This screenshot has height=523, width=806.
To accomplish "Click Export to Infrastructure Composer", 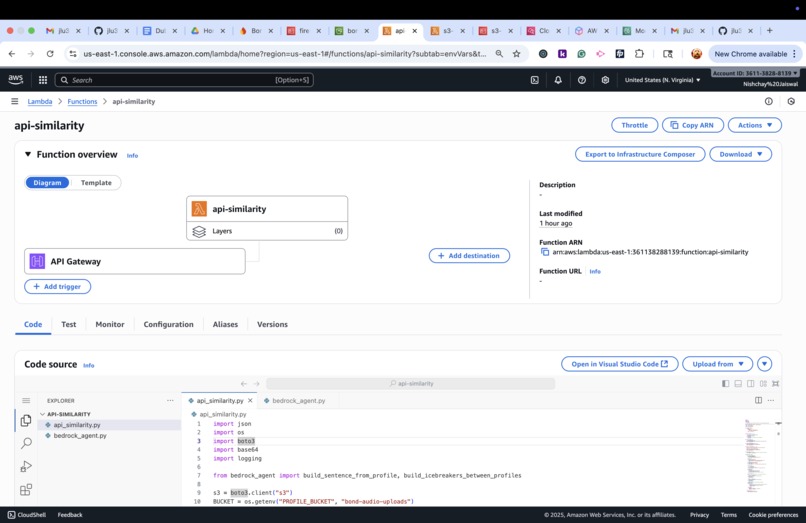I will (640, 154).
